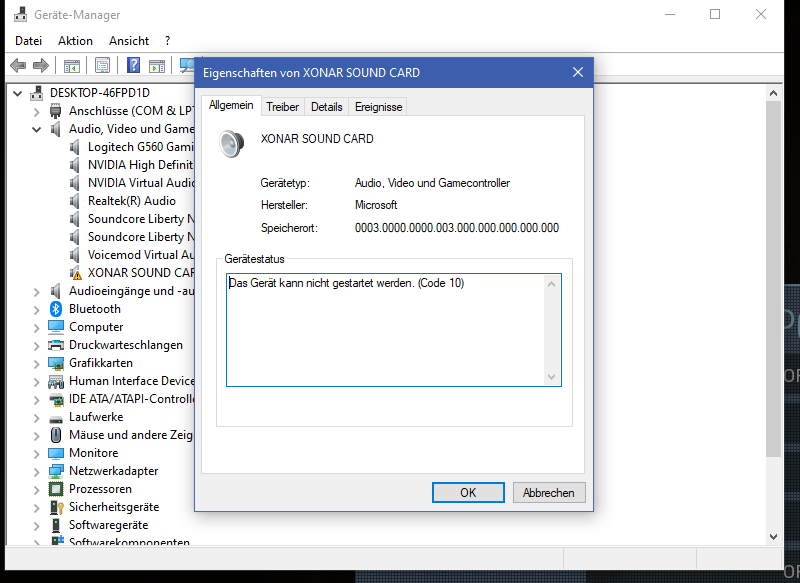Expand the Monitore category
The width and height of the screenshot is (800, 583).
click(x=36, y=453)
